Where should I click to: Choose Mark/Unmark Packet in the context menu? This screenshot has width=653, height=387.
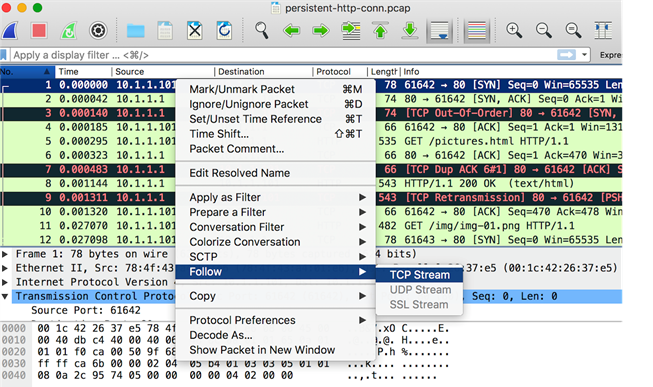275,89
